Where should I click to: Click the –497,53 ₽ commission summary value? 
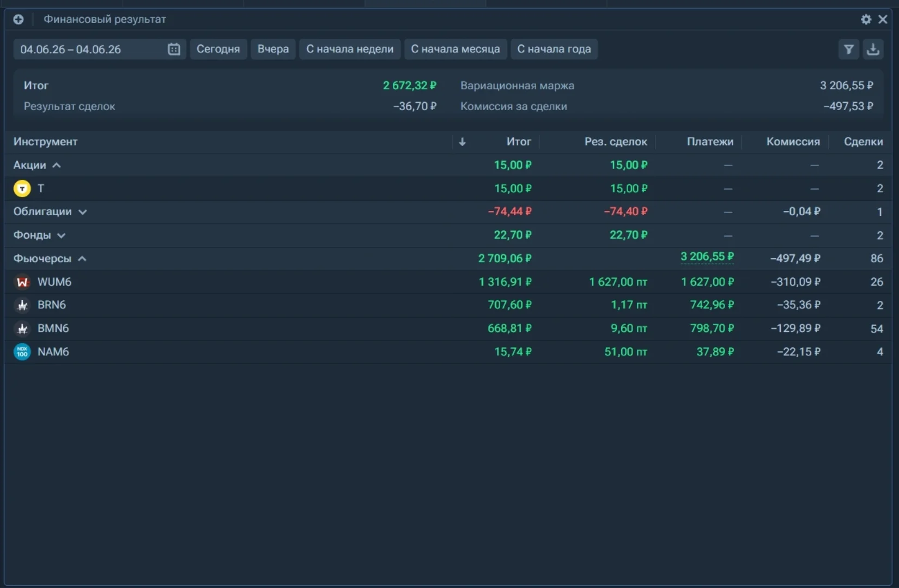pos(848,106)
